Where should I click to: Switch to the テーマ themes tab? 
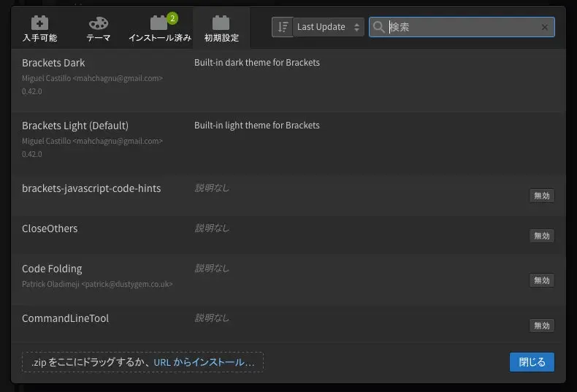pos(99,28)
